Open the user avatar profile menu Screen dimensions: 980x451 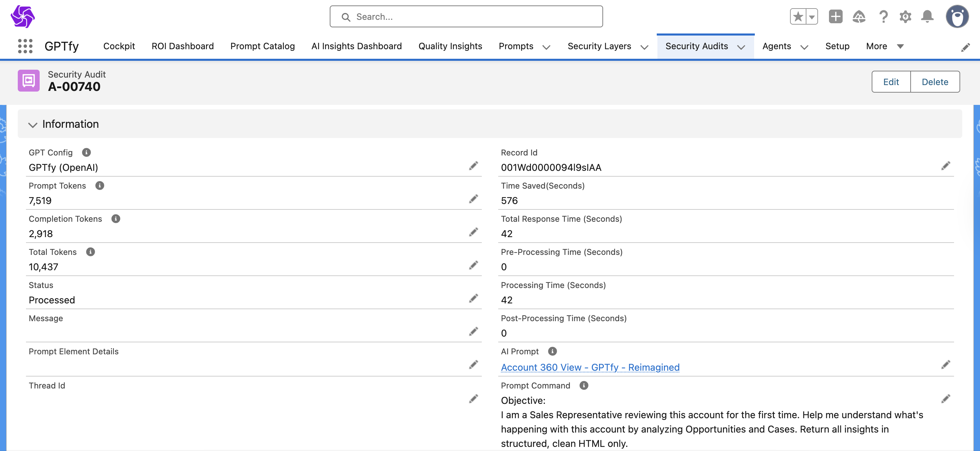[x=957, y=17]
